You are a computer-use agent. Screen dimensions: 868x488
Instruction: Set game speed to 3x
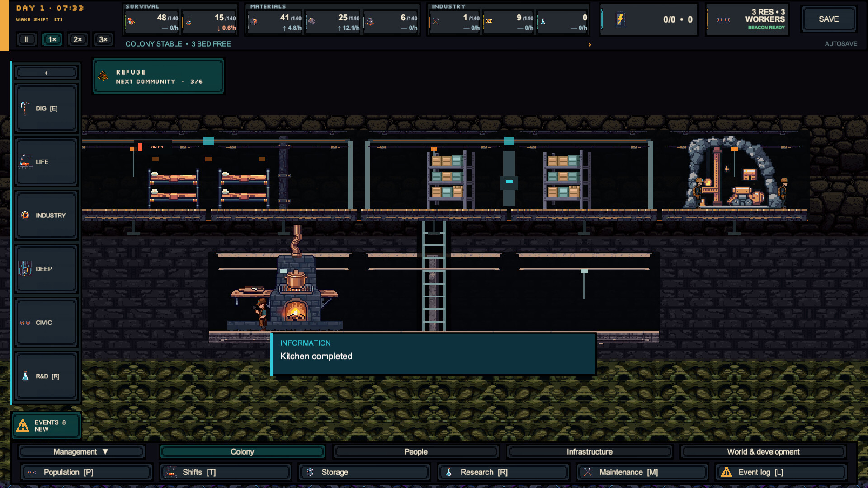tap(103, 39)
